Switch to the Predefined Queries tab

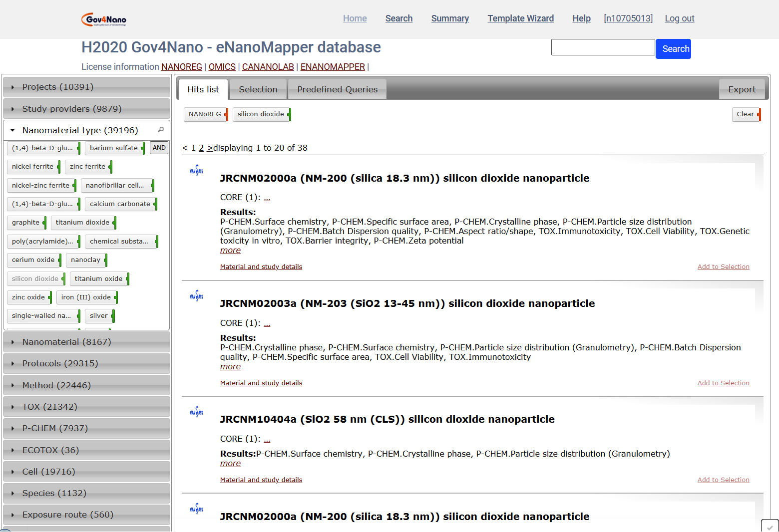point(337,89)
